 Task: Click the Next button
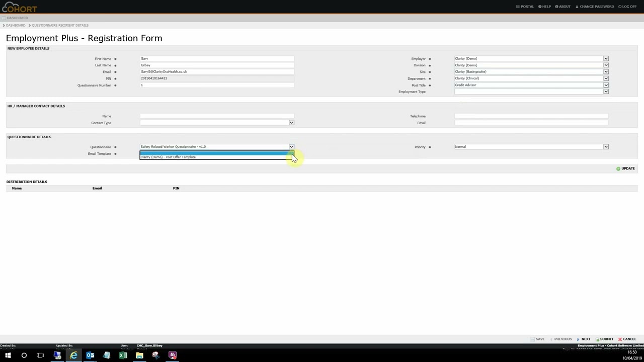tap(584, 339)
